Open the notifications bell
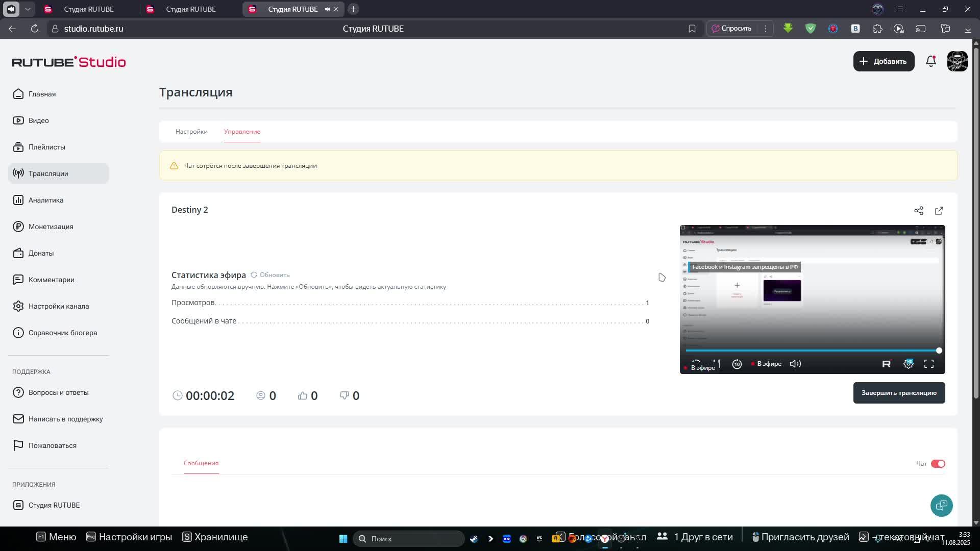 pyautogui.click(x=931, y=61)
